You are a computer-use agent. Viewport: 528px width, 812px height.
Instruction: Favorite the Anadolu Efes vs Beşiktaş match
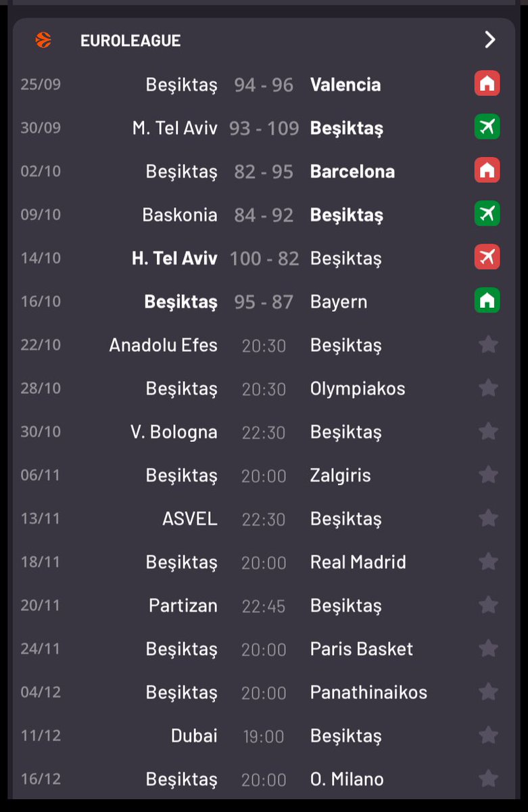pyautogui.click(x=488, y=344)
